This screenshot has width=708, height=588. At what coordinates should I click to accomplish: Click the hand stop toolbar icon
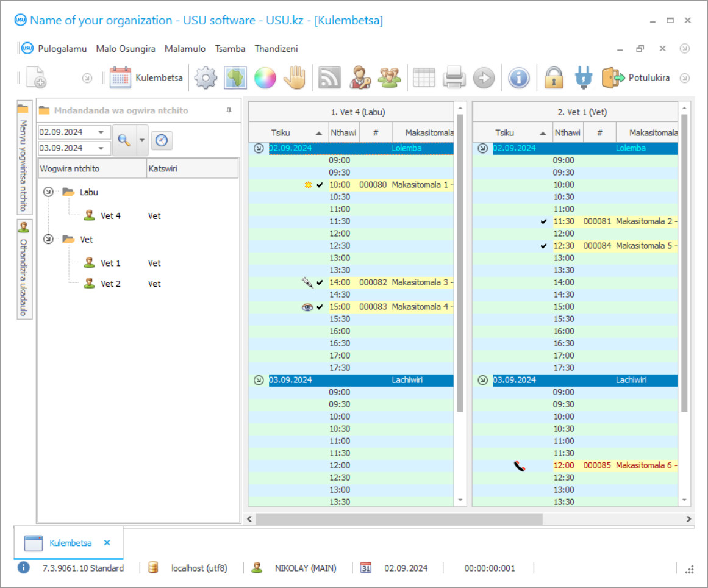point(295,78)
